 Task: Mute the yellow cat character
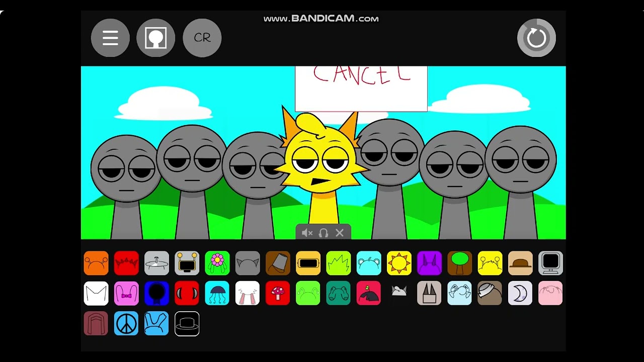pos(307,233)
